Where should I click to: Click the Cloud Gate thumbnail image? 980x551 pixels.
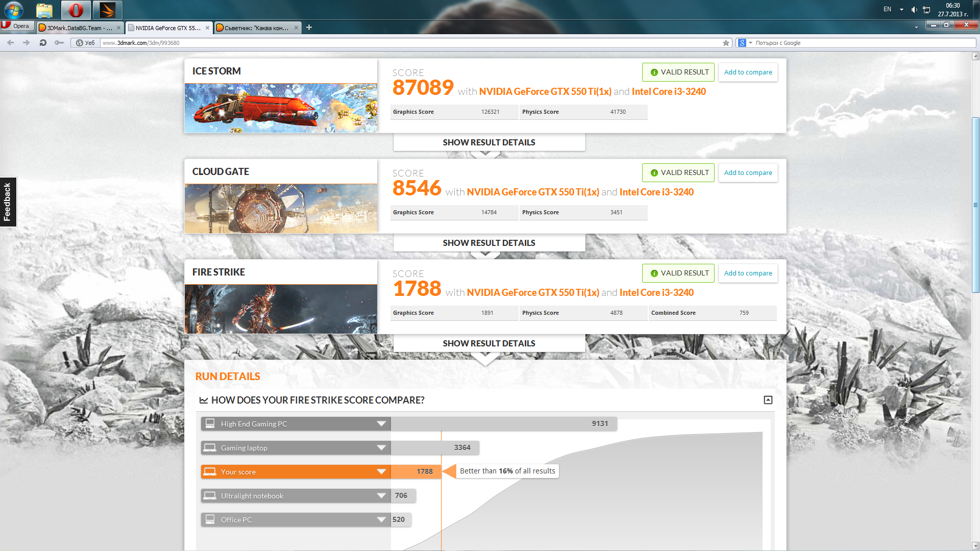[x=281, y=209]
